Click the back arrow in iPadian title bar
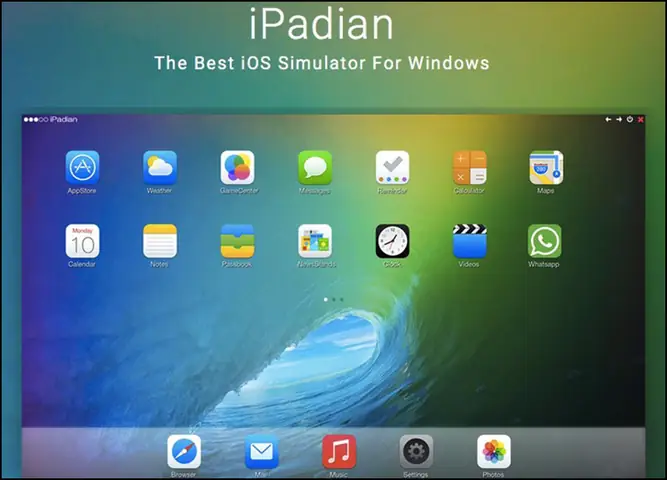 pos(608,120)
